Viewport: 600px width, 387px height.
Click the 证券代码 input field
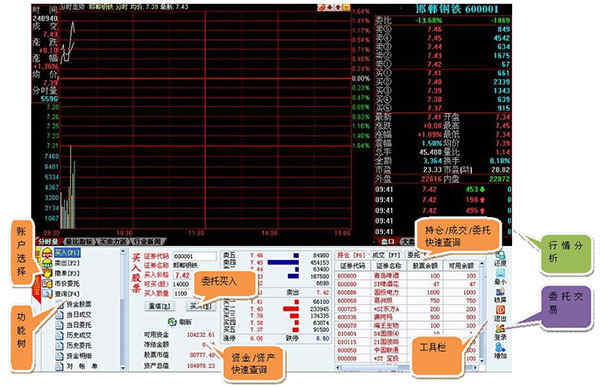pyautogui.click(x=194, y=256)
